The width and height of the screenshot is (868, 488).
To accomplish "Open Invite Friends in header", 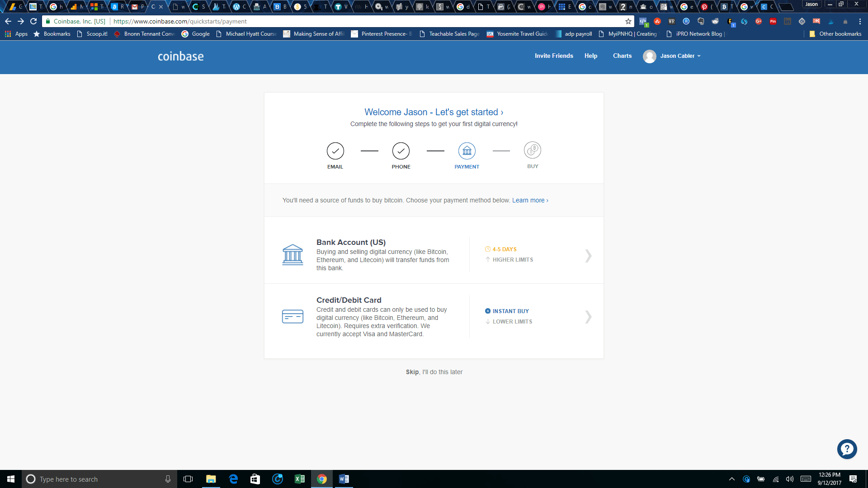I will pyautogui.click(x=554, y=56).
